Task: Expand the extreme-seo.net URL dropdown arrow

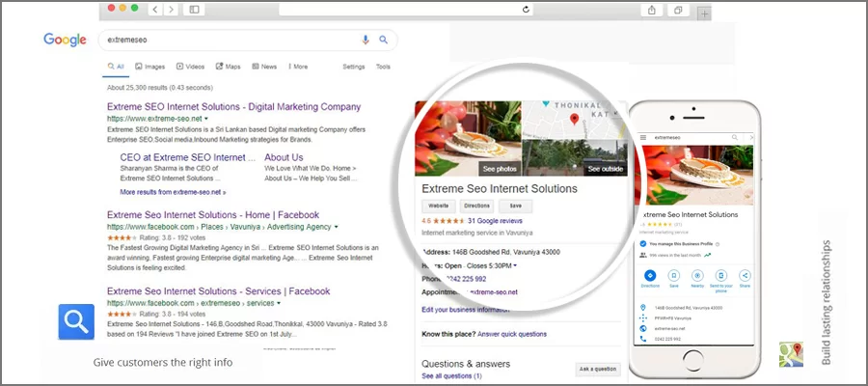Action: 206,119
